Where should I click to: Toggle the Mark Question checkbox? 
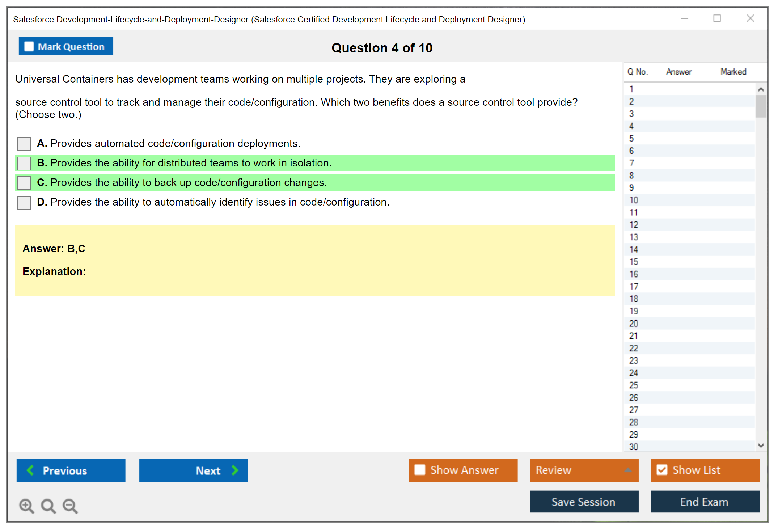(x=29, y=46)
